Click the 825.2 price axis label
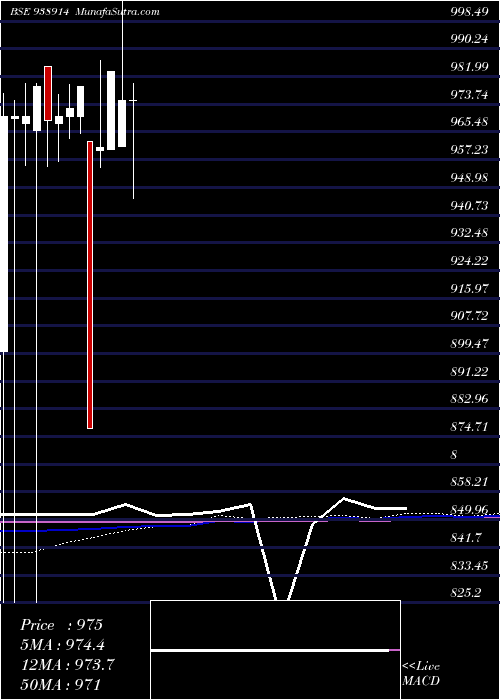 466,593
